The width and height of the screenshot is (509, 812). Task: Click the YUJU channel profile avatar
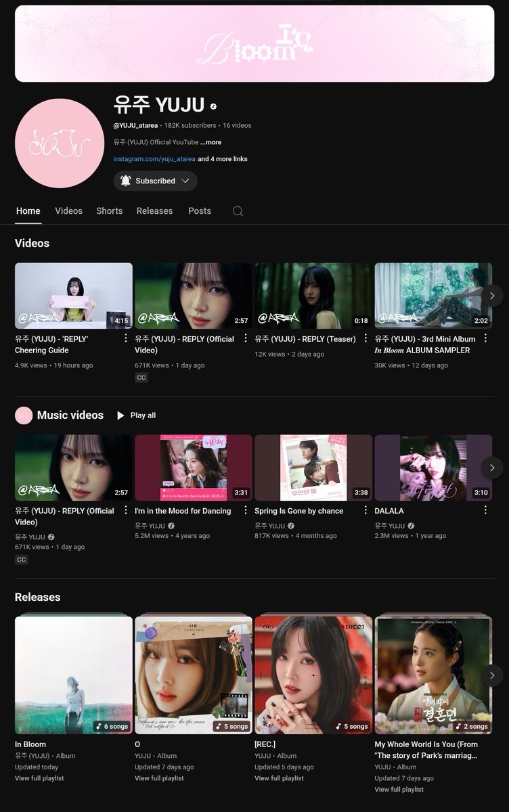pos(60,143)
